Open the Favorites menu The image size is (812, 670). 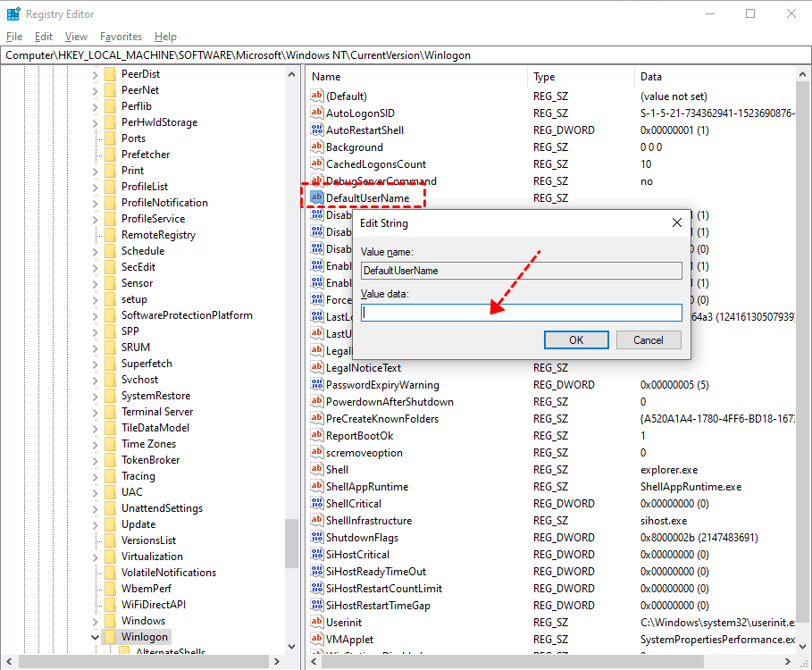(x=121, y=37)
